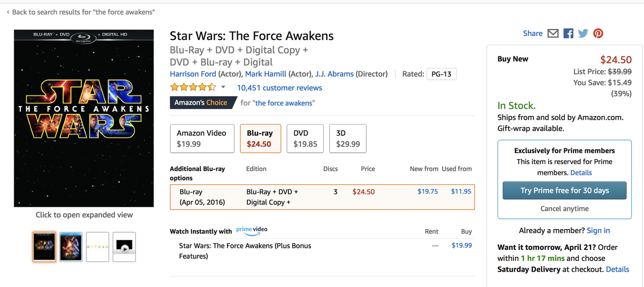Click main cover image to expand view
This screenshot has width=644, height=287.
pos(84,118)
